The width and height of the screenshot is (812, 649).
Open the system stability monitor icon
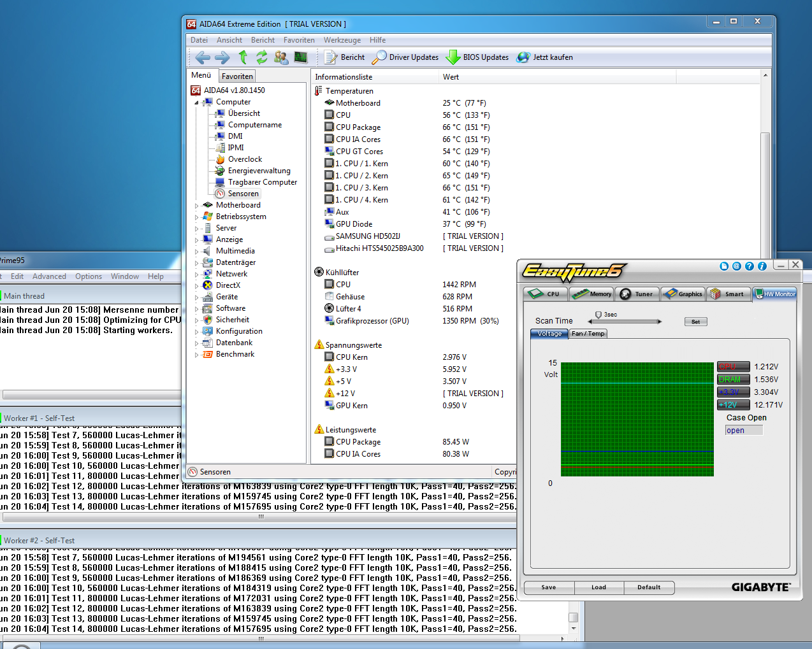tap(301, 57)
